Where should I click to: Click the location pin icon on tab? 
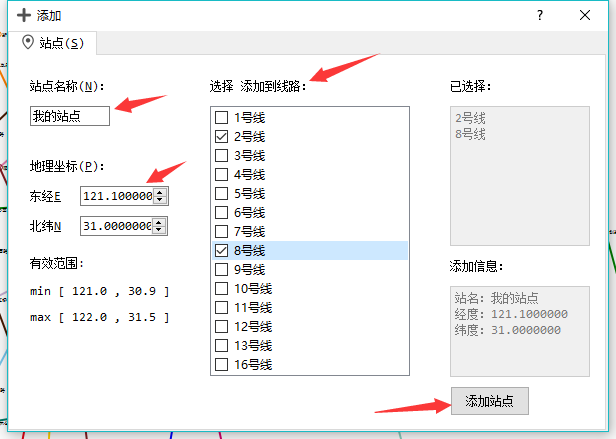[x=28, y=42]
